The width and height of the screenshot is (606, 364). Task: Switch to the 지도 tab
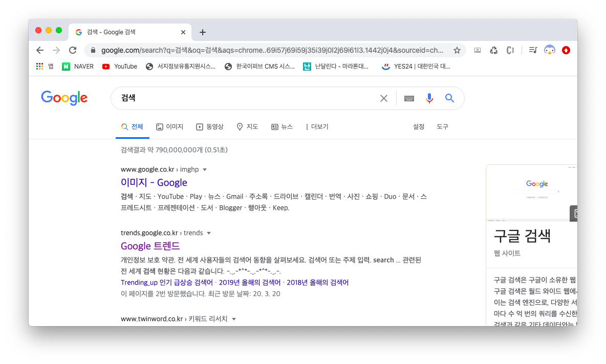pos(247,127)
